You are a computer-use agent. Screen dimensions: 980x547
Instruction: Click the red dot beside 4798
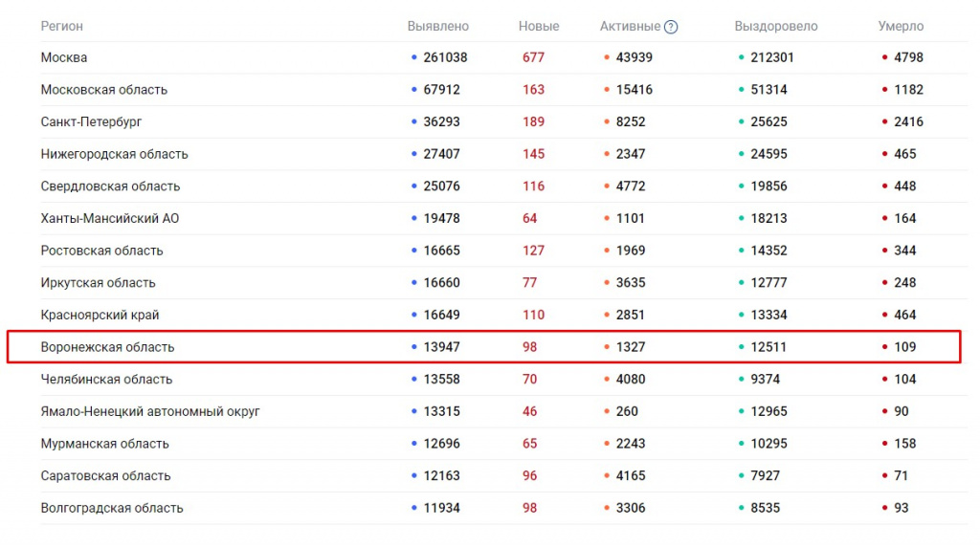pos(884,57)
